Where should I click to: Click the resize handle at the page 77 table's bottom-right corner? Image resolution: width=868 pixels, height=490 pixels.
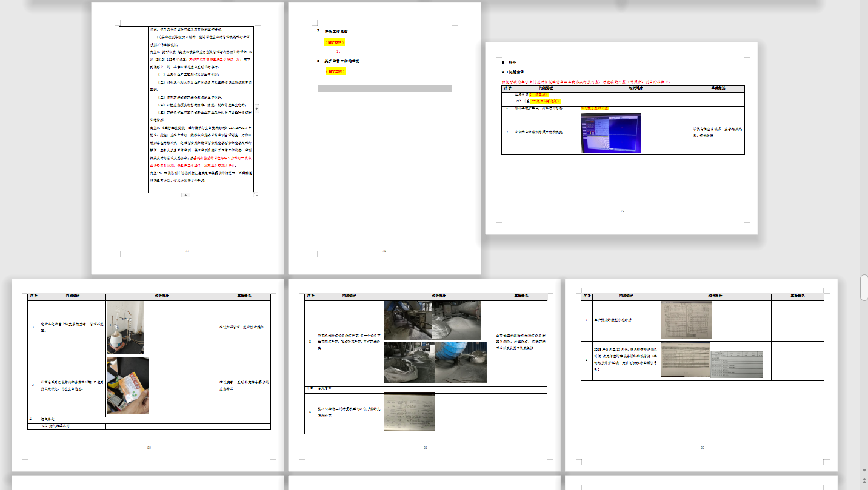click(x=256, y=195)
